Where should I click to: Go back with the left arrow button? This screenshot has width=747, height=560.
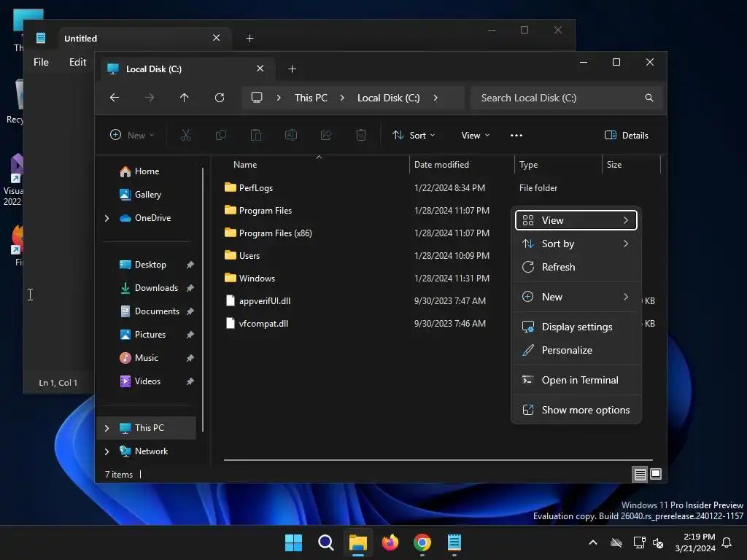pyautogui.click(x=115, y=98)
